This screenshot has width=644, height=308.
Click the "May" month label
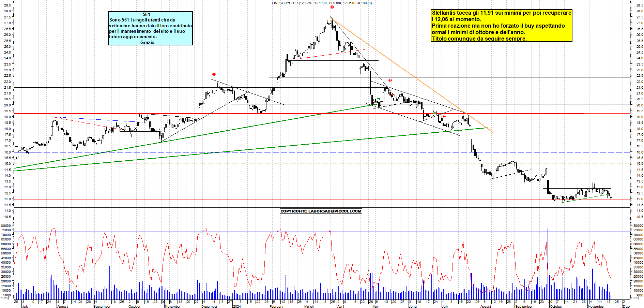point(375,306)
